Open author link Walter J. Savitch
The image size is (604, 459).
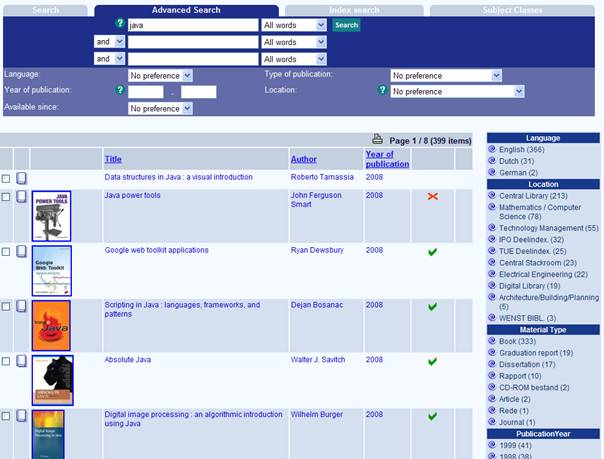(x=318, y=360)
